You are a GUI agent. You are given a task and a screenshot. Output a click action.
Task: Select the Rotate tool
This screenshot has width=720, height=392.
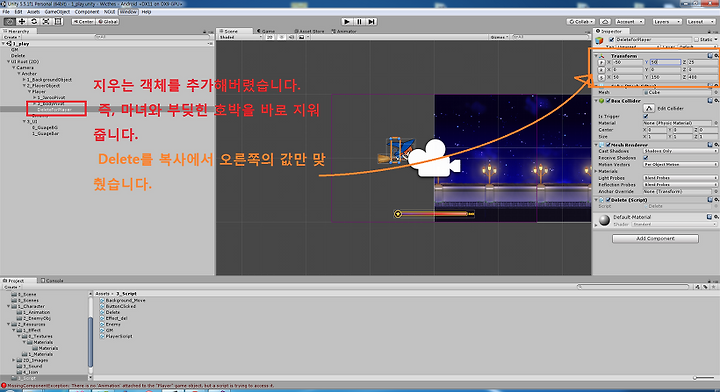coord(34,22)
